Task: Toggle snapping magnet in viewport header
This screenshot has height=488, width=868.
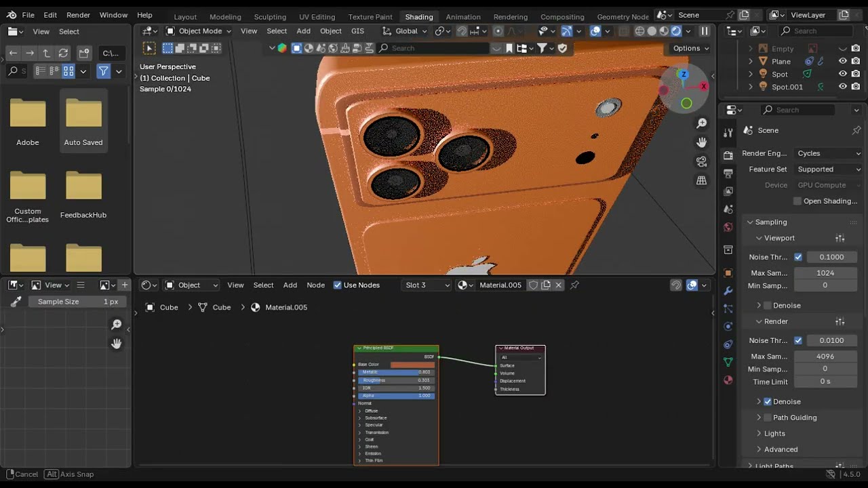Action: coord(462,31)
